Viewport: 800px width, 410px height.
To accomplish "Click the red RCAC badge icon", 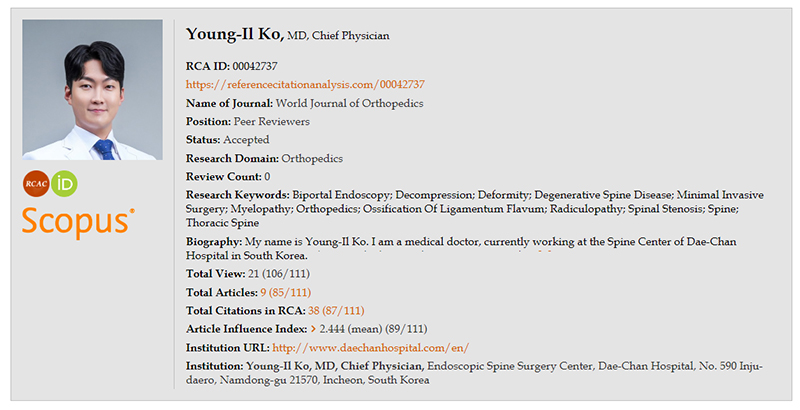I will pyautogui.click(x=36, y=184).
